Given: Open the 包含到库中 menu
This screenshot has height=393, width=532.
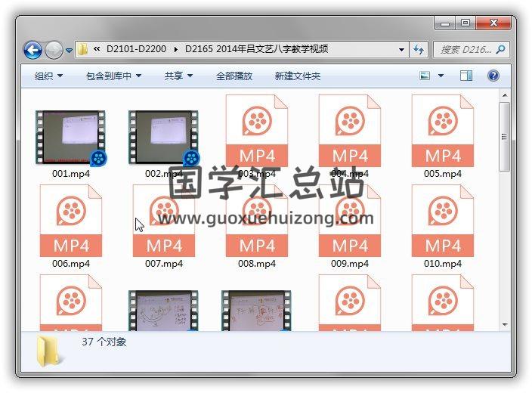Looking at the screenshot, I should (x=113, y=76).
